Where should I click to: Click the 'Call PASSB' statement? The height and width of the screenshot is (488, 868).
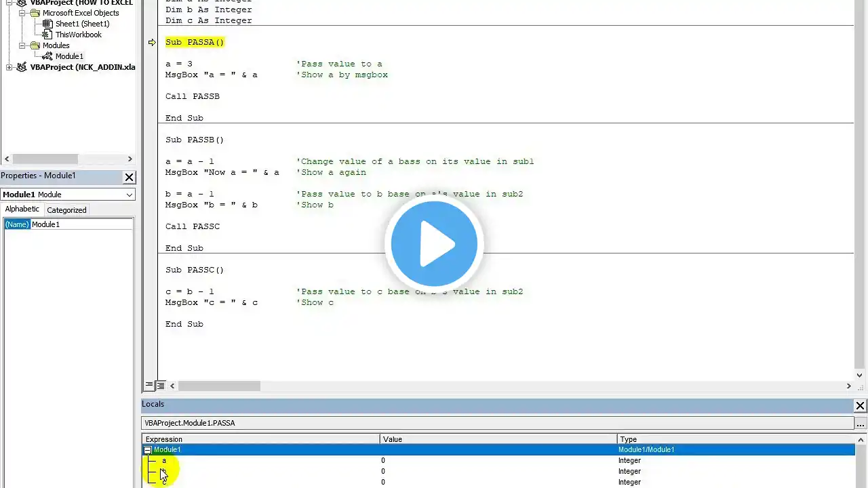click(193, 96)
